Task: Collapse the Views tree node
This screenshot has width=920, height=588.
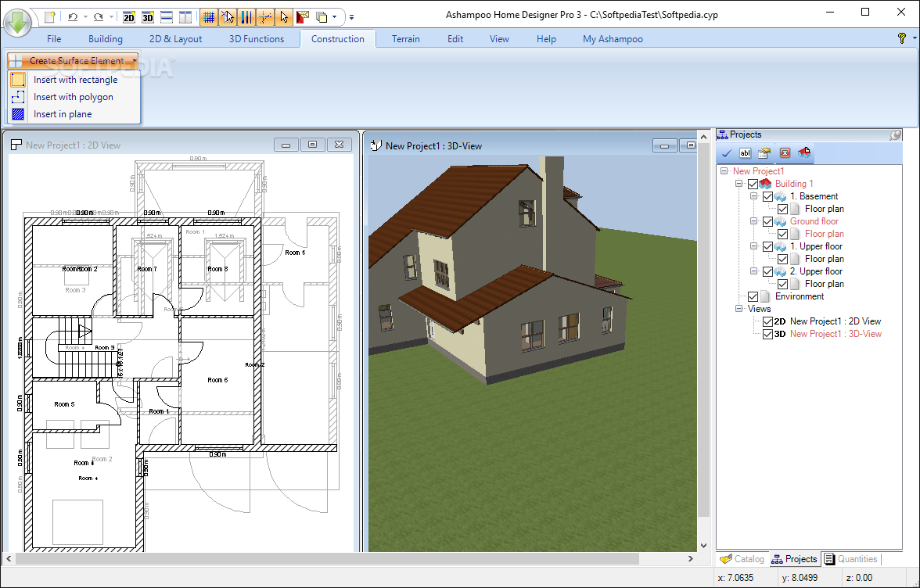Action: click(739, 308)
